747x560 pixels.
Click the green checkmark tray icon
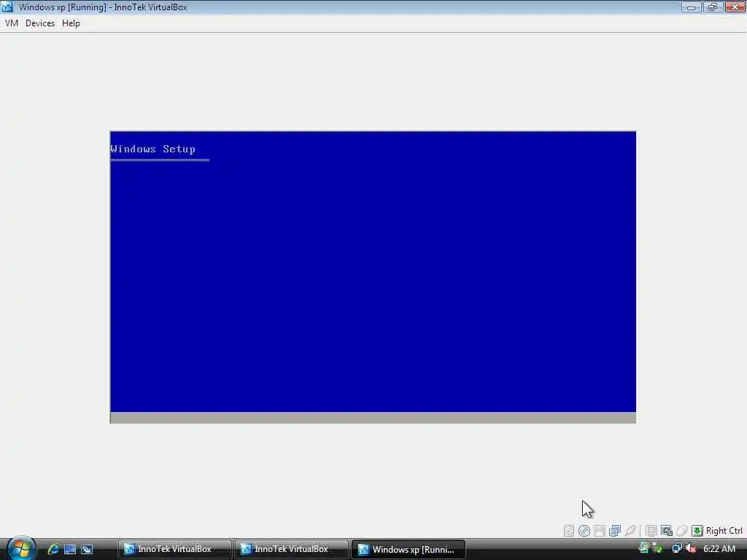click(x=658, y=548)
